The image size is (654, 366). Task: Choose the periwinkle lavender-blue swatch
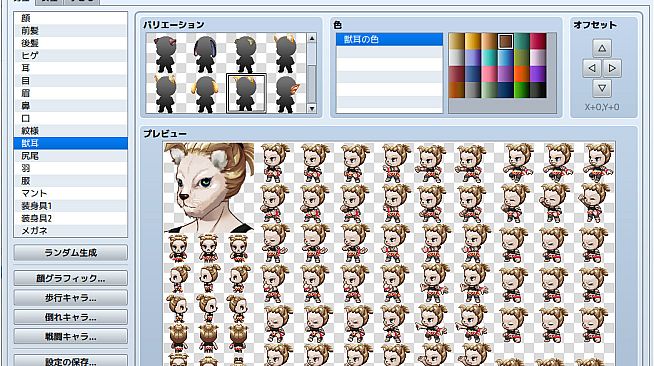473,58
